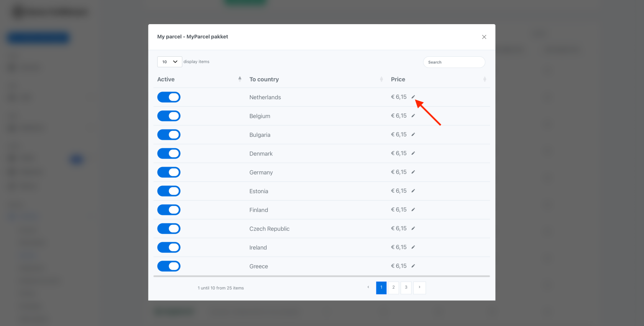Click the '1 until 10 from 25 items' text
Screen dimensions: 644x326
[221, 288]
